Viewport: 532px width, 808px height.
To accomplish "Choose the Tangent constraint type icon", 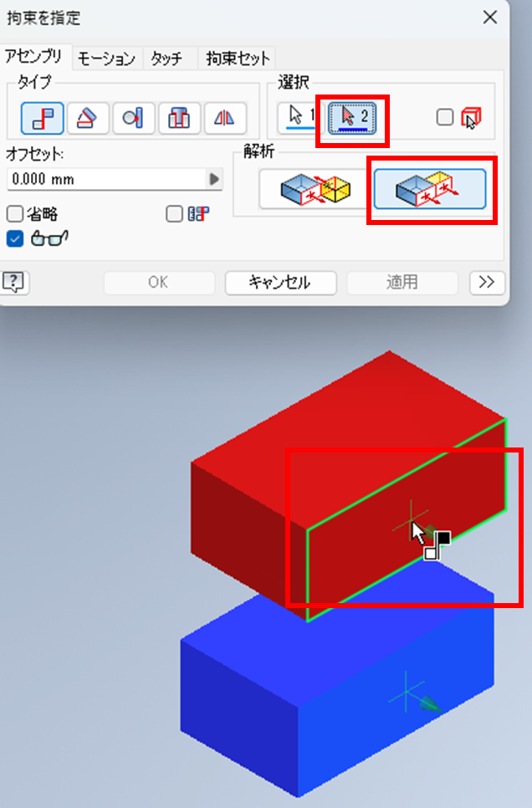I will (x=134, y=118).
